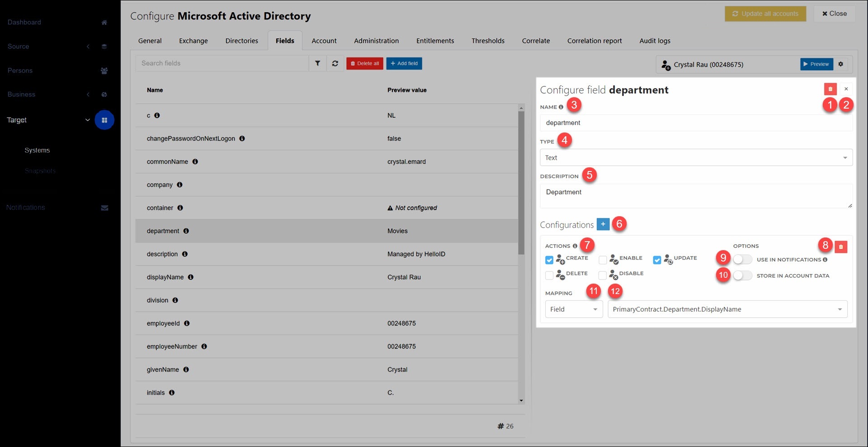Click the Target grid icon in sidebar
Viewport: 868px width, 447px height.
104,120
